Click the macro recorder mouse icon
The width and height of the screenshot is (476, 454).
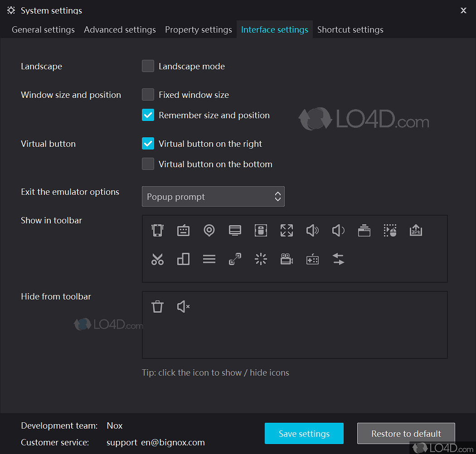point(390,230)
